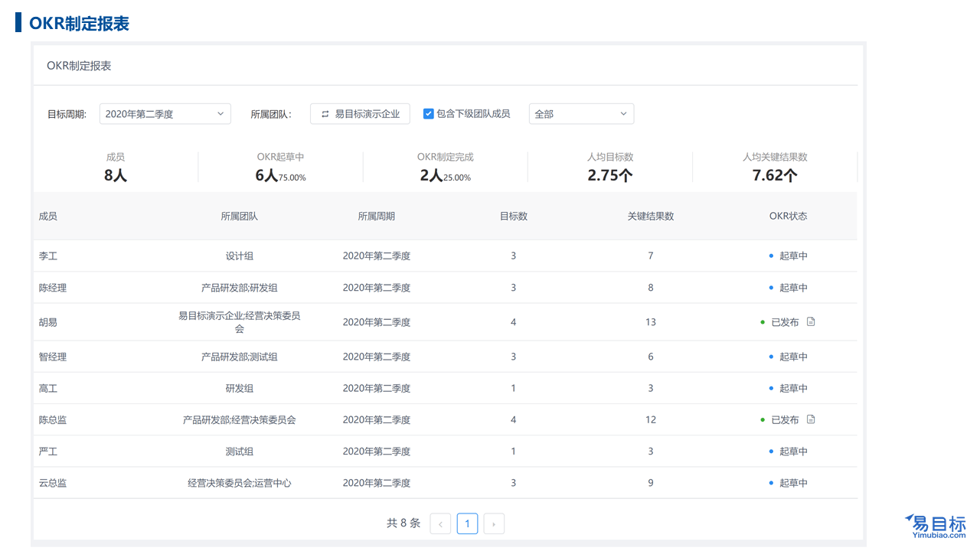Screen dimensions: 980x551
Task: Select member 胡易 in table
Action: [x=48, y=322]
